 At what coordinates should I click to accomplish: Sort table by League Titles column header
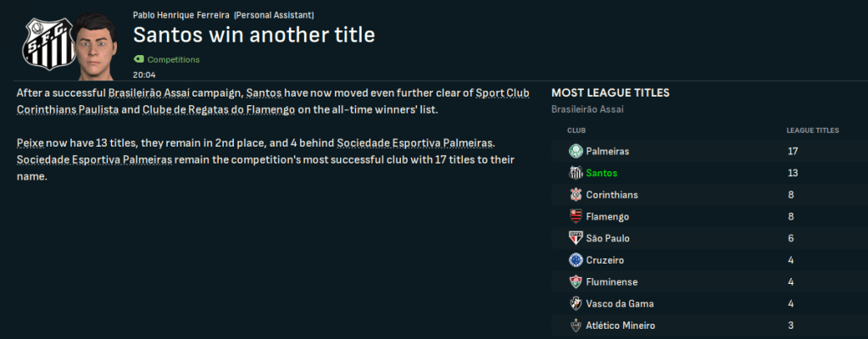[812, 131]
